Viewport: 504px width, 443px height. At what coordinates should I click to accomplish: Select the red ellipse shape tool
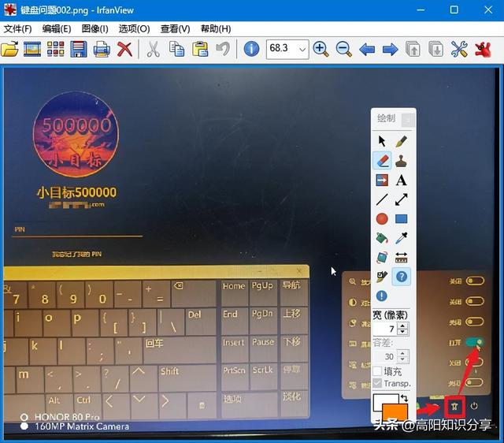point(382,219)
